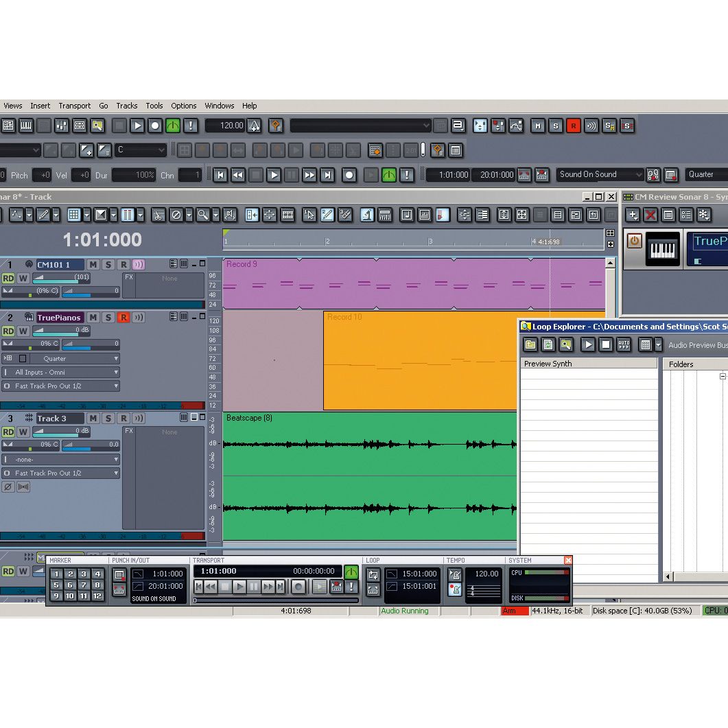Click the global Solo (S) toolbar button

point(555,126)
